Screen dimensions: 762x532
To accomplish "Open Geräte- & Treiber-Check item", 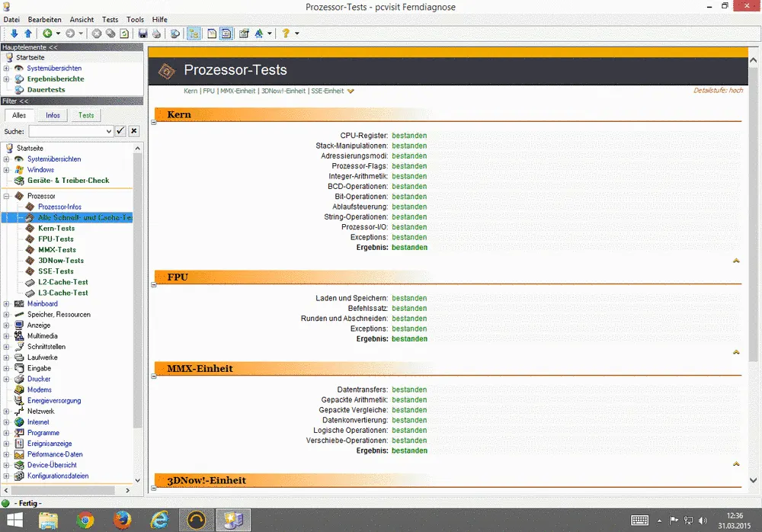I will pos(68,181).
